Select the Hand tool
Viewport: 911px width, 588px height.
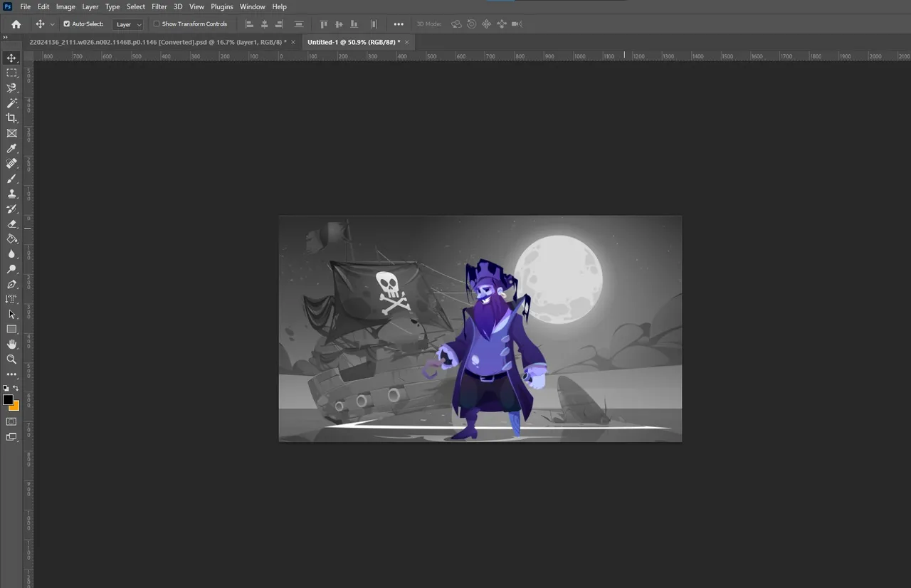click(11, 345)
